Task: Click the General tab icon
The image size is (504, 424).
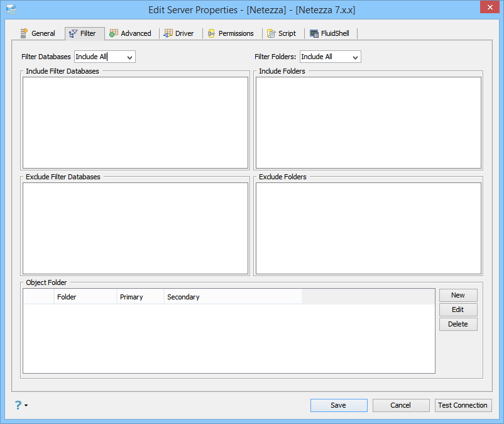Action: coord(24,33)
